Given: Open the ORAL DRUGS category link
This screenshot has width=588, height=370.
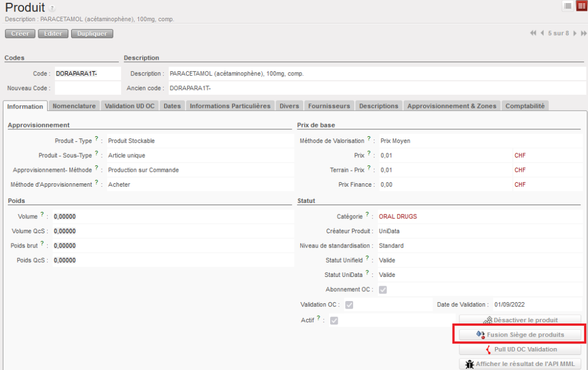Looking at the screenshot, I should [x=397, y=217].
